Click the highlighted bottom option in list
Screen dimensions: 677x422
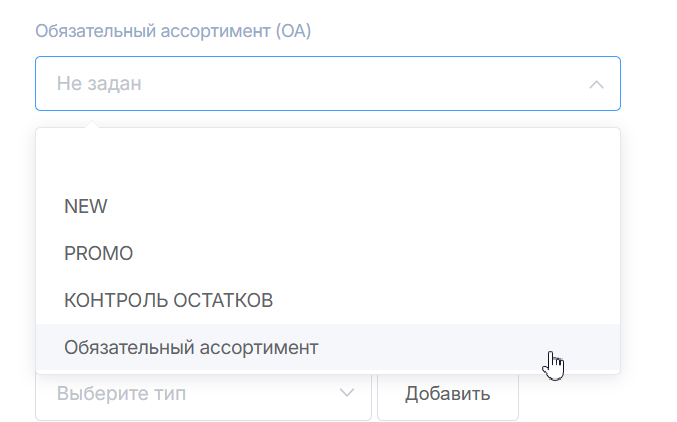[x=327, y=348]
